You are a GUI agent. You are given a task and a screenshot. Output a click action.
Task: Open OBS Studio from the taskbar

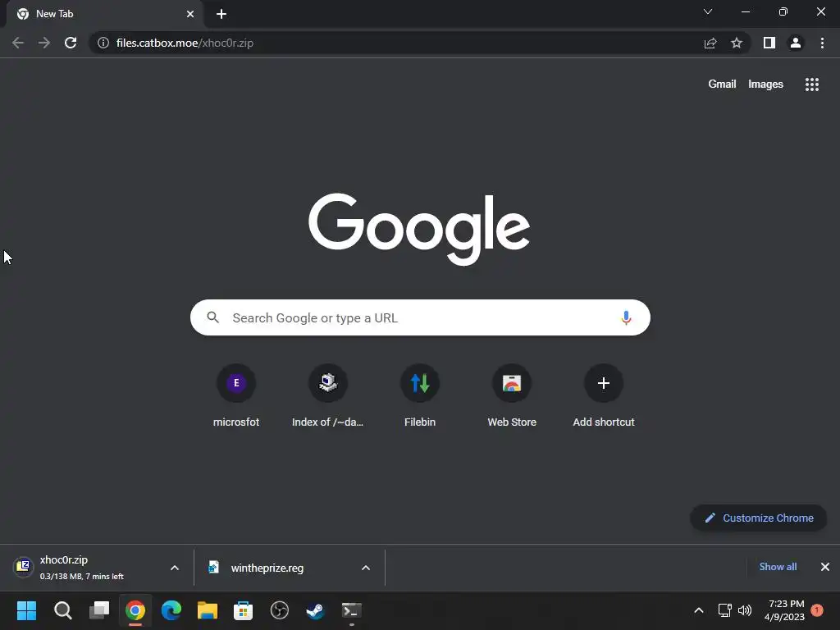tap(280, 610)
